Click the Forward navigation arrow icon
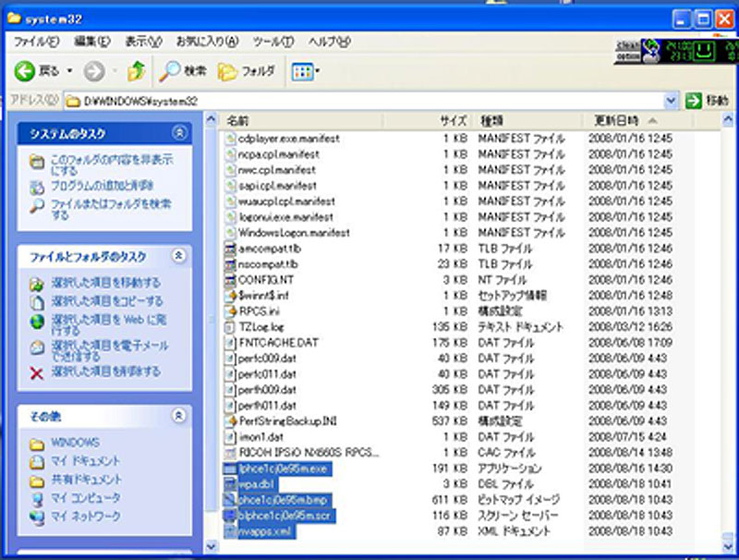Screen dimensions: 739x560 click(x=93, y=71)
